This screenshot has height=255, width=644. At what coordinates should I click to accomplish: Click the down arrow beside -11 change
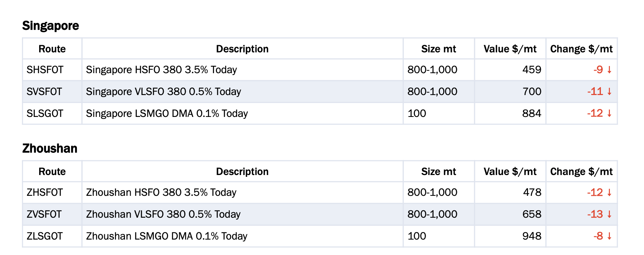[x=609, y=92]
